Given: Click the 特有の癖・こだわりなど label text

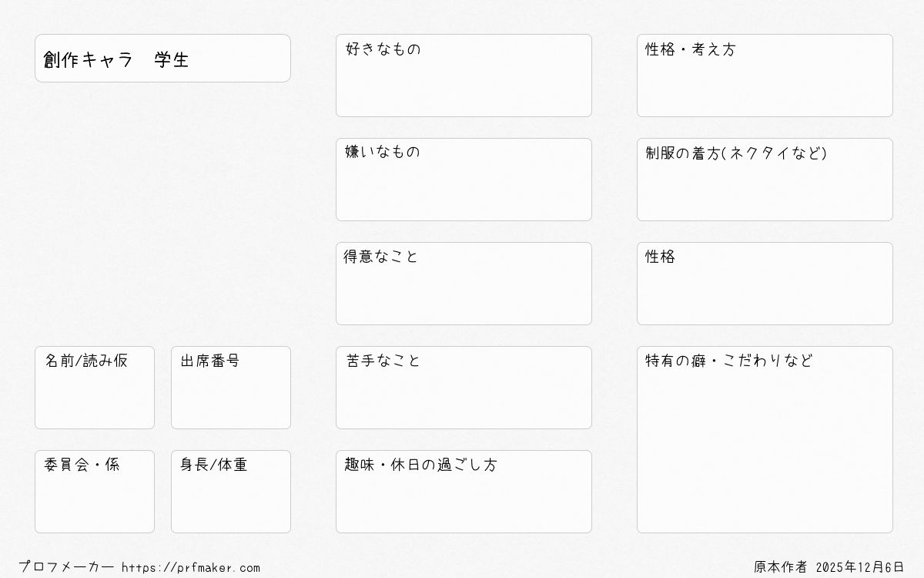Looking at the screenshot, I should tap(729, 361).
